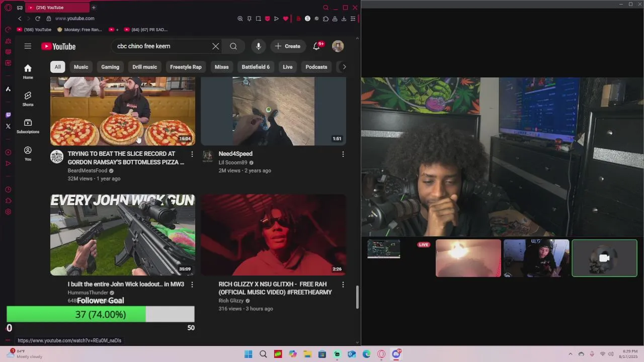Select the Freestyle Rap filter chip
Screen dimensions: 644x362
(186, 67)
